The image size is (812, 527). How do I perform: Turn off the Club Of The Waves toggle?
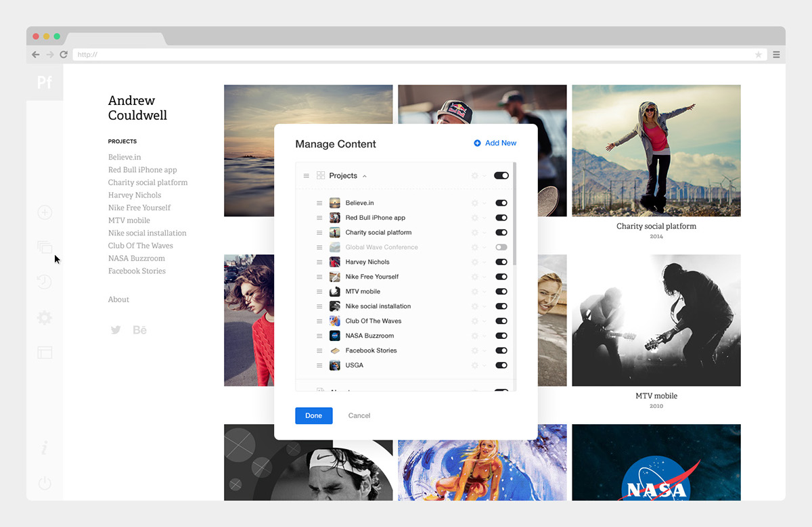tap(501, 321)
